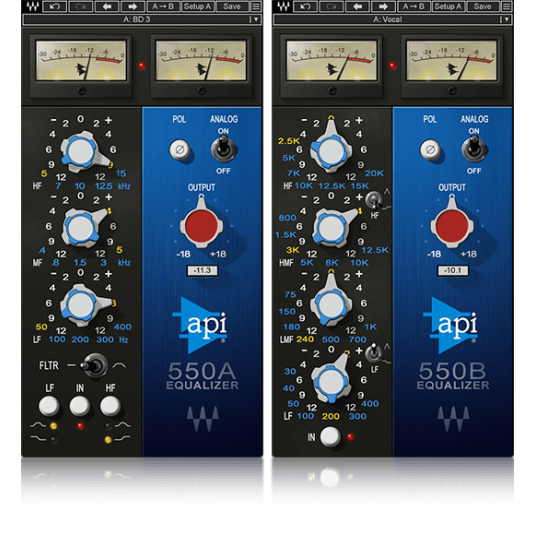This screenshot has height=535, width=535.
Task: Click LF gain knob on 550B
Action: tap(330, 381)
